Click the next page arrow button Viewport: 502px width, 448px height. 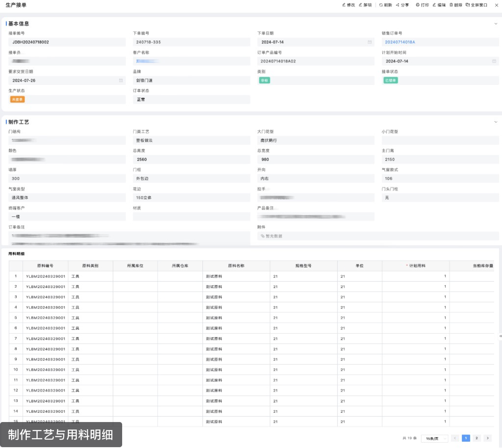(x=487, y=438)
